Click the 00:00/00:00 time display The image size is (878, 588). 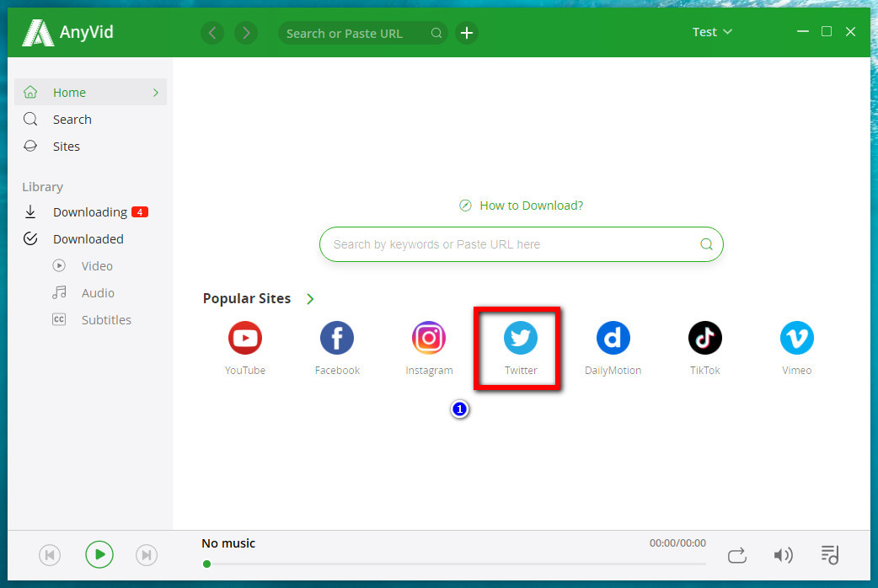[x=677, y=543]
